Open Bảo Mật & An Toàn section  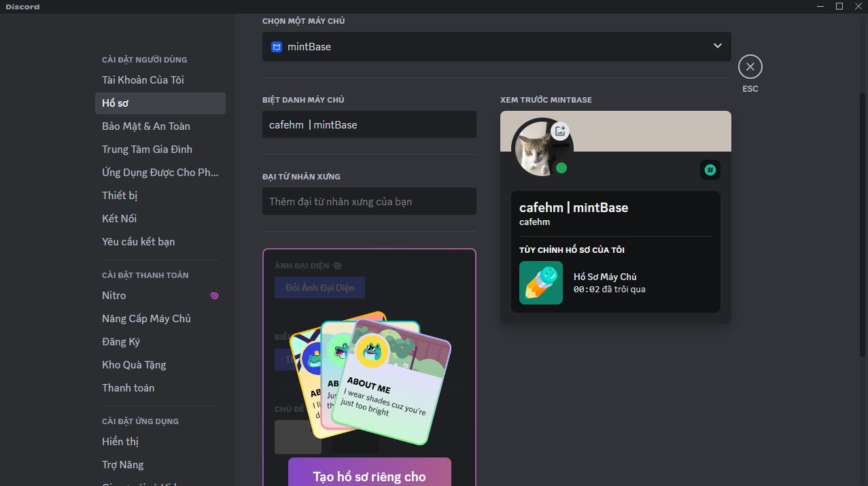click(160, 126)
